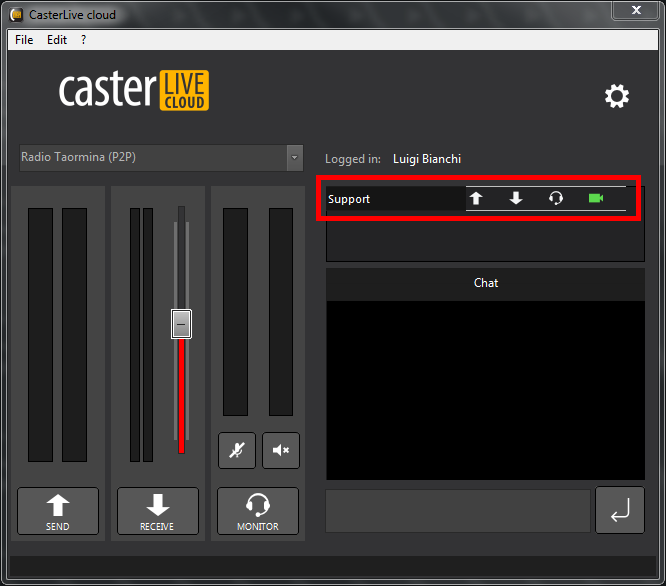Close the CasterLive cloud window
The image size is (666, 586).
click(636, 10)
